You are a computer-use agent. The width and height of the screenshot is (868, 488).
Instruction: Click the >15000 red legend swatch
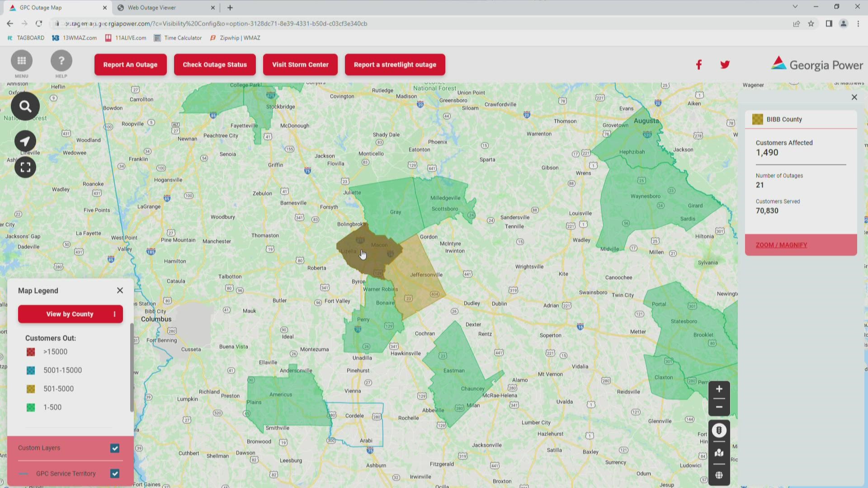31,352
